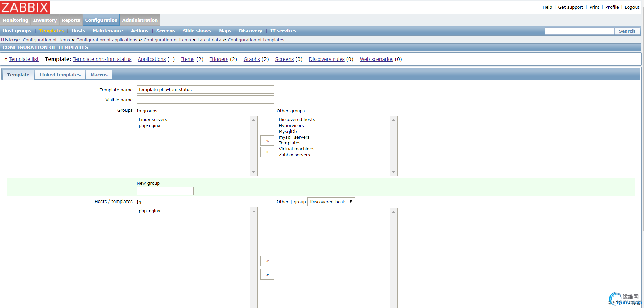Click the Search button
Image resolution: width=644 pixels, height=308 pixels.
pos(627,31)
